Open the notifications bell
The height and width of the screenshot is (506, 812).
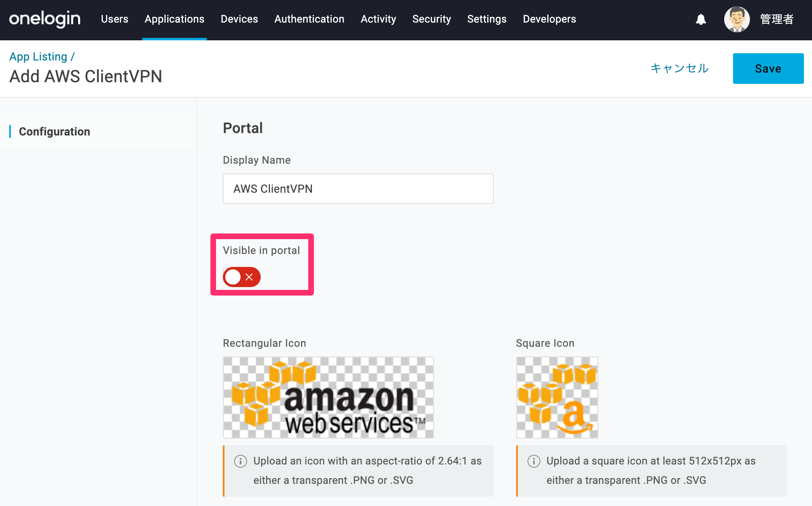[x=701, y=19]
